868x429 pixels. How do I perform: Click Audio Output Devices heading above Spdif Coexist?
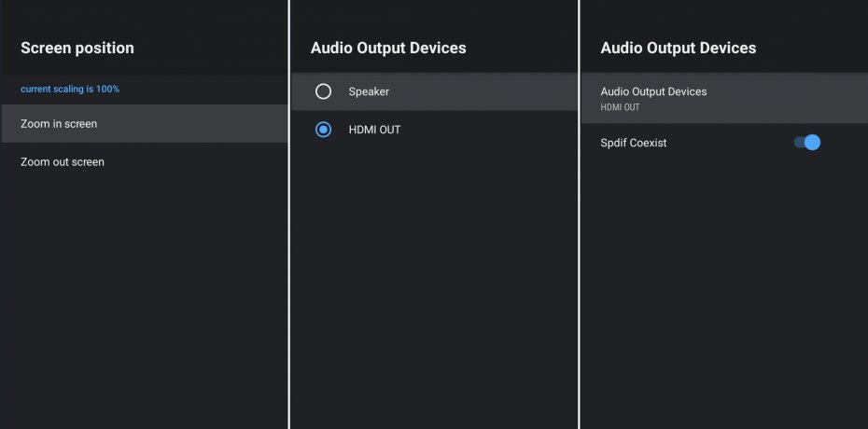tap(679, 48)
